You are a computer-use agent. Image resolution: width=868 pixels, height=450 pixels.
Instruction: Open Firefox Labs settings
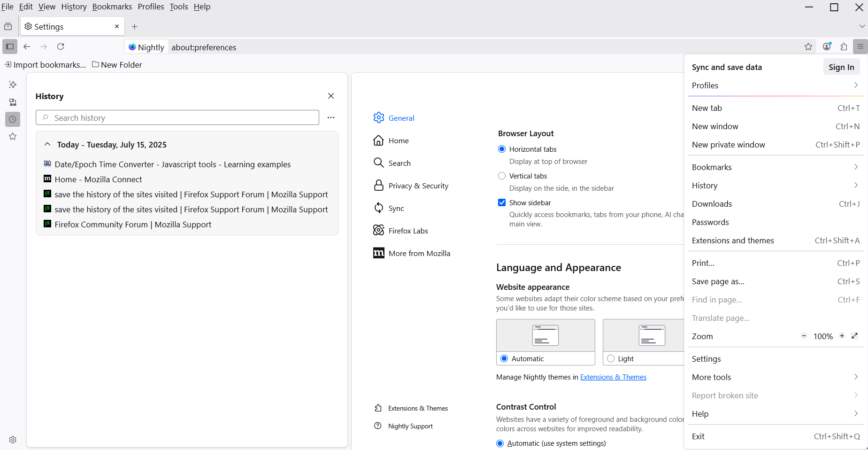[x=401, y=231]
